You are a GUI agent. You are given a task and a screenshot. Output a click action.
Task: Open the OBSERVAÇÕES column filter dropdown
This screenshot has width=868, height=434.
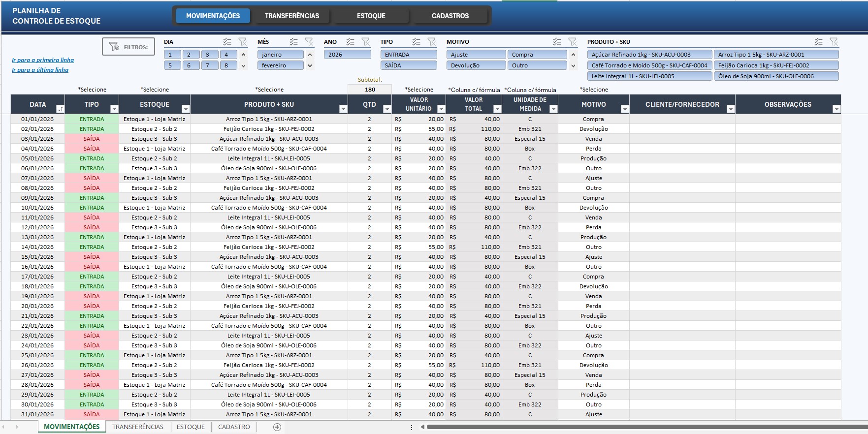836,109
